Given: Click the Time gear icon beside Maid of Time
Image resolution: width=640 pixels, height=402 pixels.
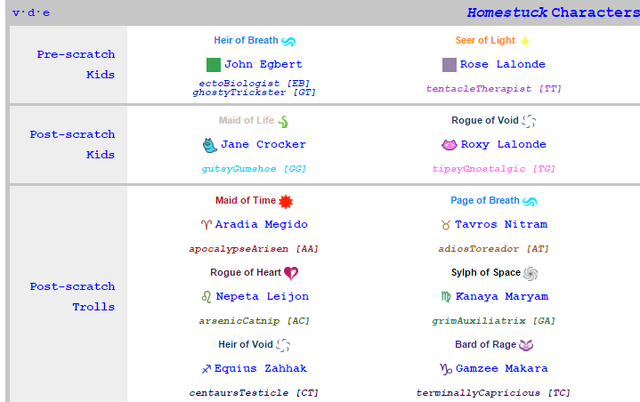Looking at the screenshot, I should [286, 201].
